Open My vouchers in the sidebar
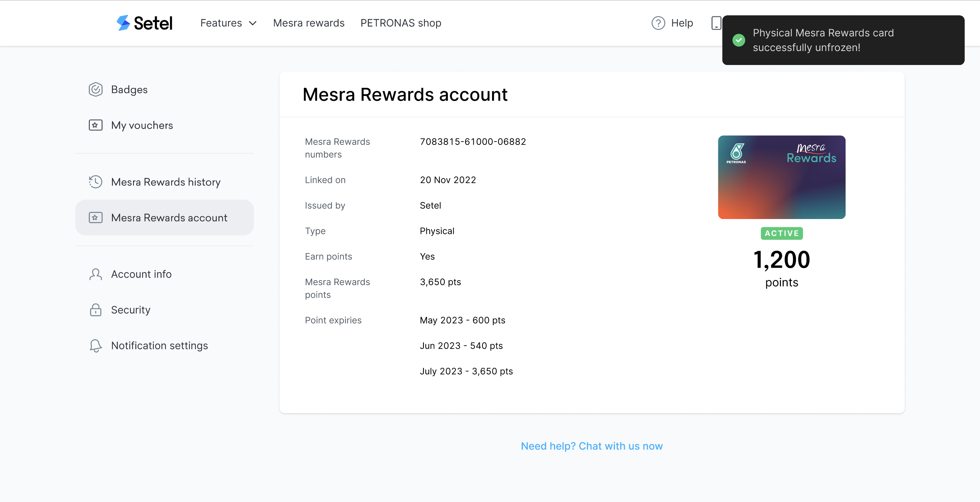Screen dimensions: 980x502 tap(164, 125)
